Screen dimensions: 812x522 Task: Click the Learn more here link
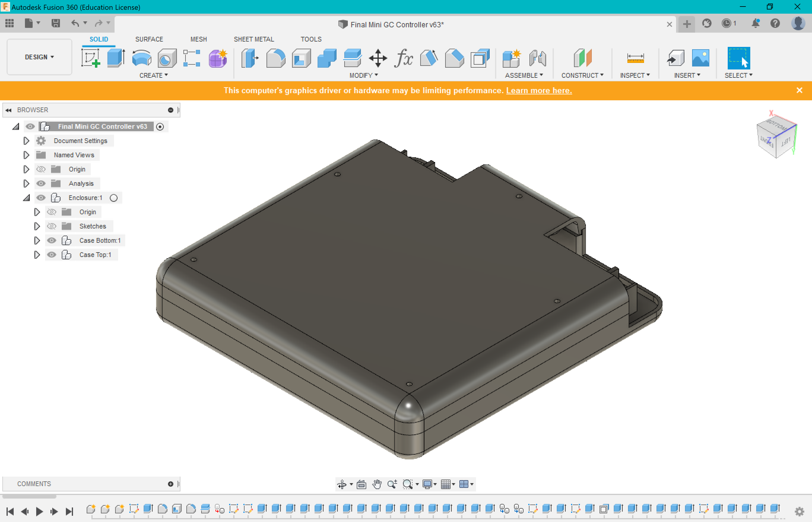click(x=539, y=91)
